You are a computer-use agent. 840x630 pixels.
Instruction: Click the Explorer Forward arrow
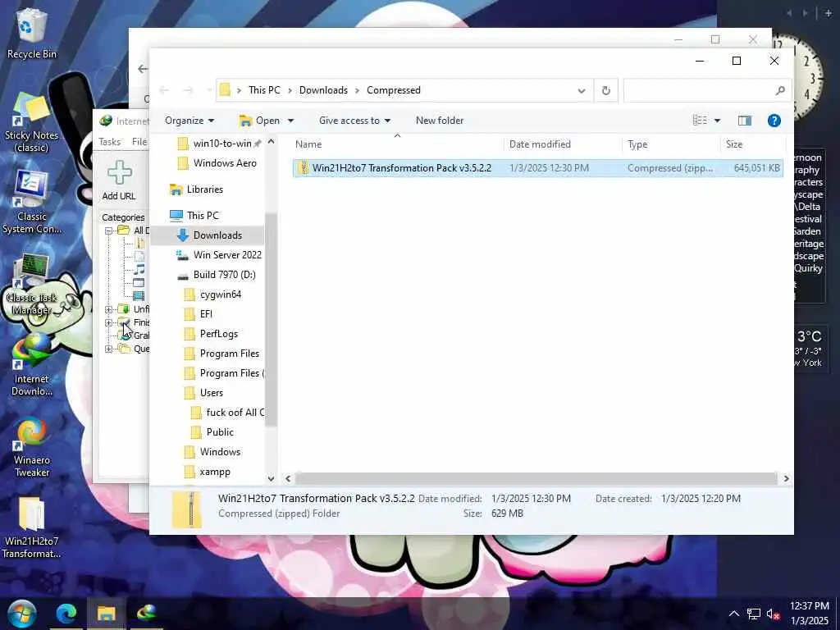pyautogui.click(x=188, y=90)
